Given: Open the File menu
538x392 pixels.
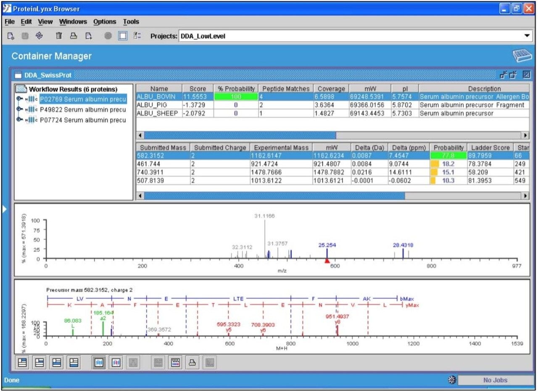Looking at the screenshot, I should (10, 21).
